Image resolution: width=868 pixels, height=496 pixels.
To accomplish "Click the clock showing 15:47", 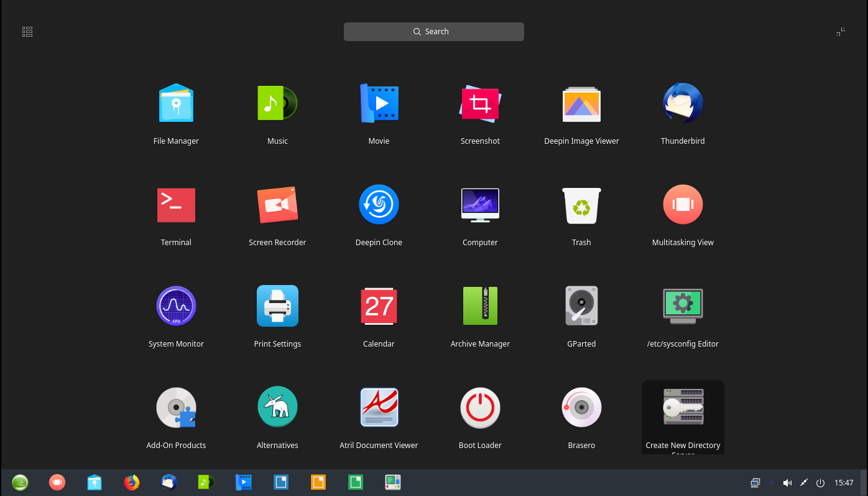I will coord(844,483).
